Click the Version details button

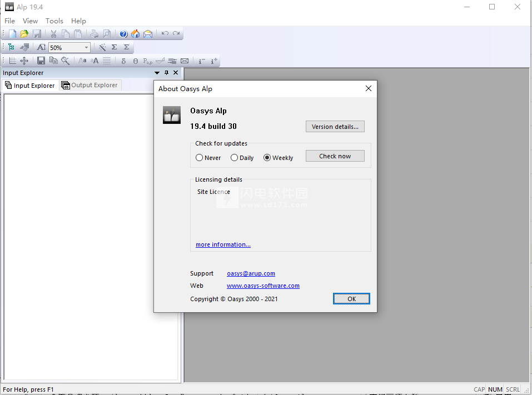[x=335, y=127]
